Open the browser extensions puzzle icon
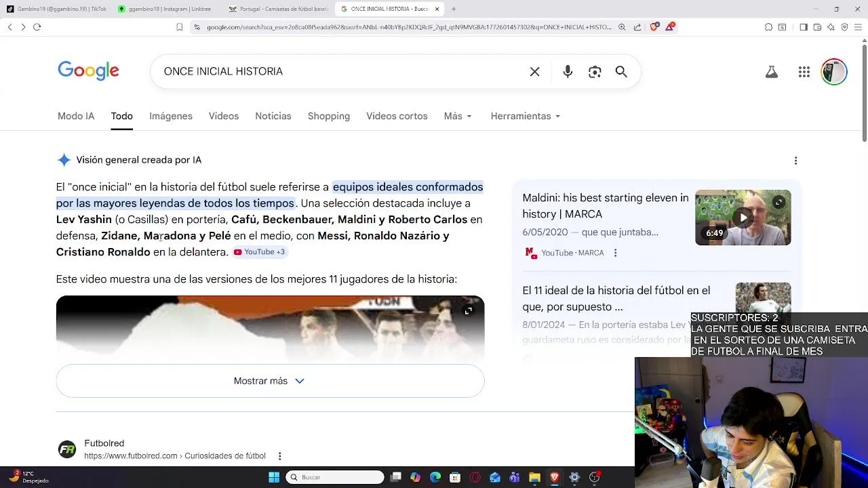This screenshot has height=488, width=868. click(768, 27)
